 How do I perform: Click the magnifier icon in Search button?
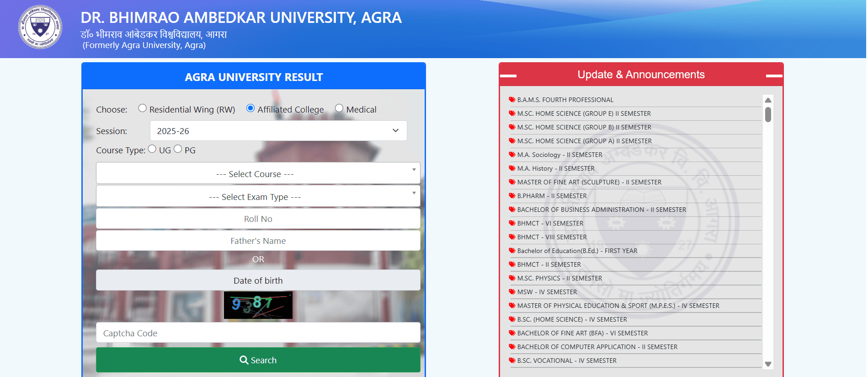244,360
